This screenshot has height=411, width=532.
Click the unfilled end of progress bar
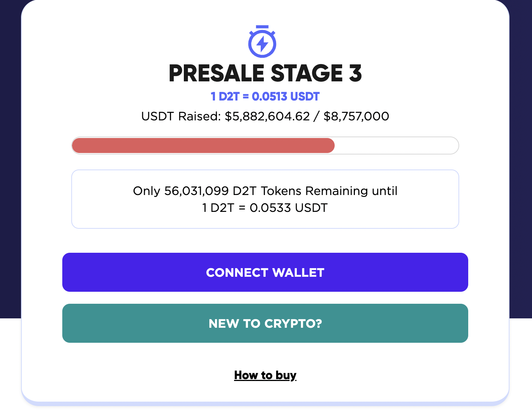396,145
